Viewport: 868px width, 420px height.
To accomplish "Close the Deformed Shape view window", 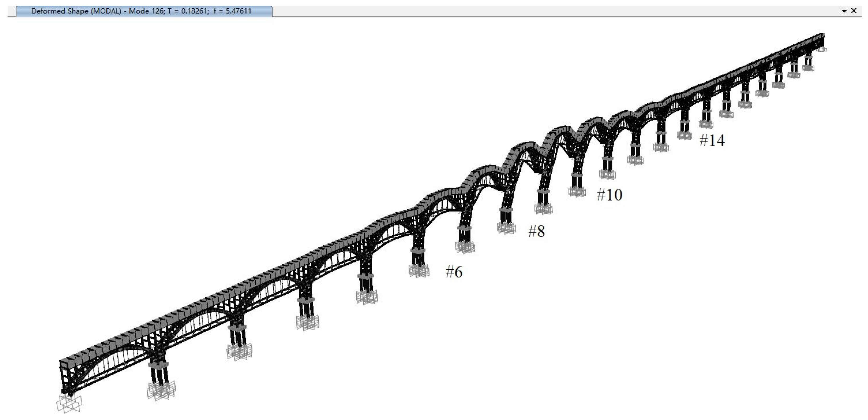I will coord(854,11).
